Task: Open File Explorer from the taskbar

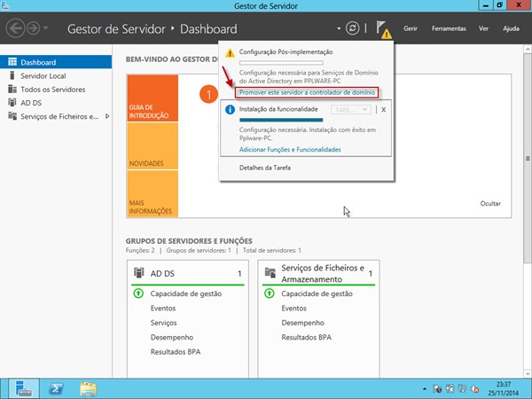Action: (x=88, y=389)
